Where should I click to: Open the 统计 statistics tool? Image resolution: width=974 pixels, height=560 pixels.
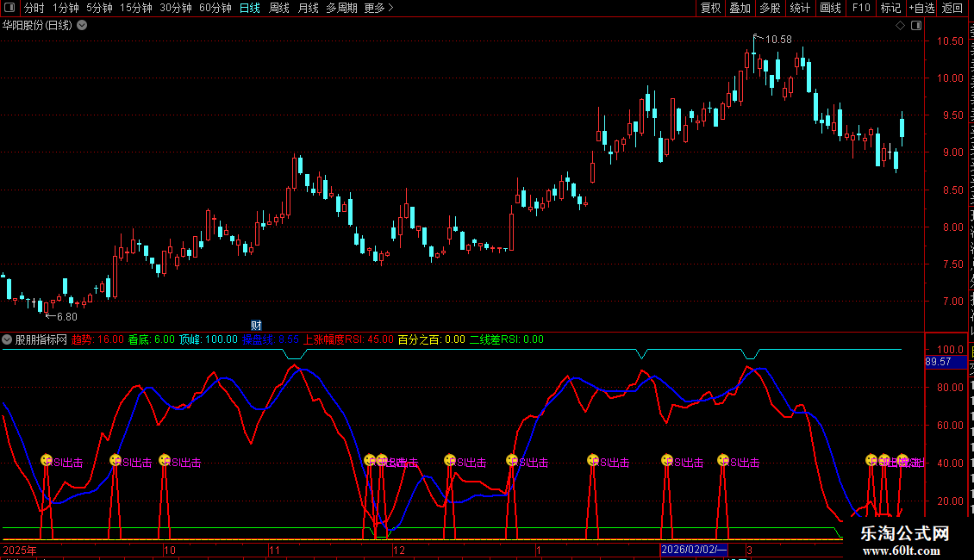point(799,8)
